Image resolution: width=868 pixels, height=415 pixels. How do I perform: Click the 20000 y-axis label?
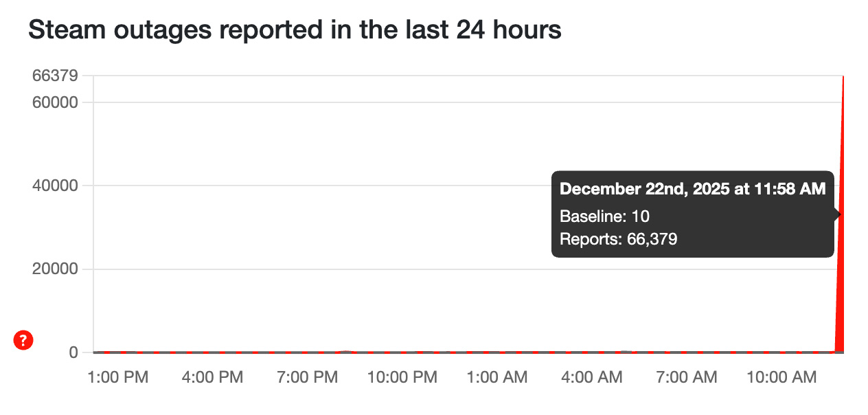[x=55, y=269]
